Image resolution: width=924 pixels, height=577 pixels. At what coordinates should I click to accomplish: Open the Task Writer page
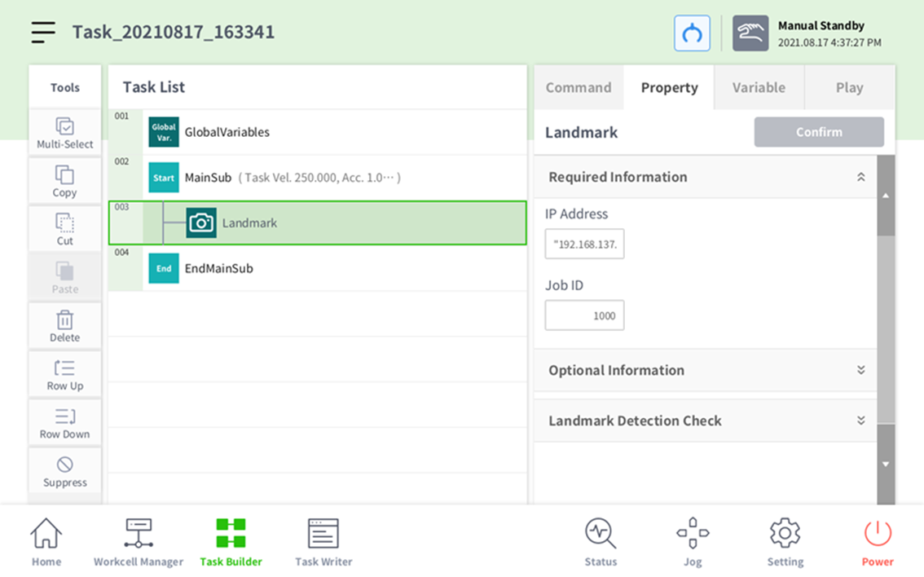[323, 543]
